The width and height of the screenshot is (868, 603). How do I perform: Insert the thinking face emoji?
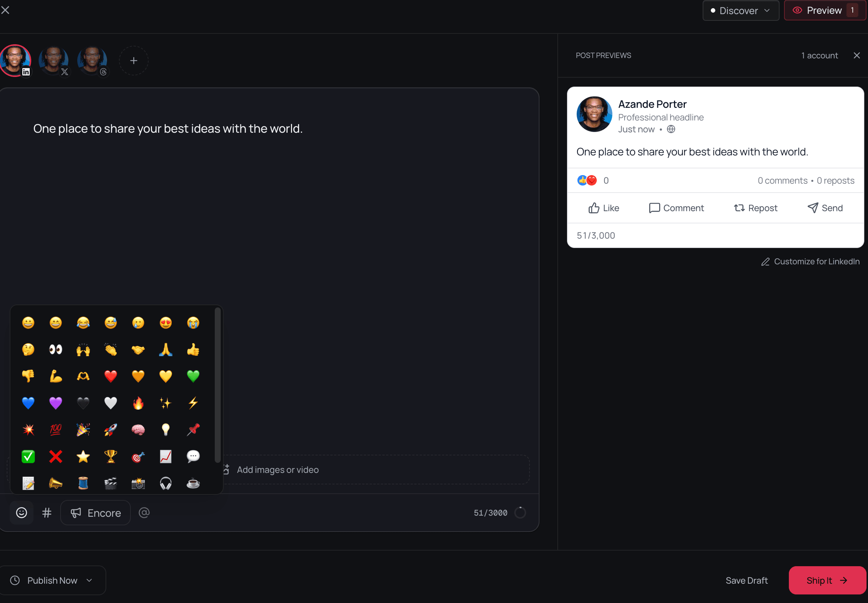(28, 349)
